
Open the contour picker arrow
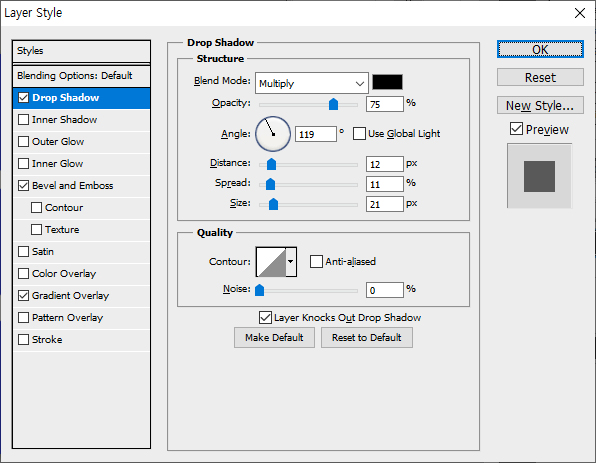pos(291,262)
